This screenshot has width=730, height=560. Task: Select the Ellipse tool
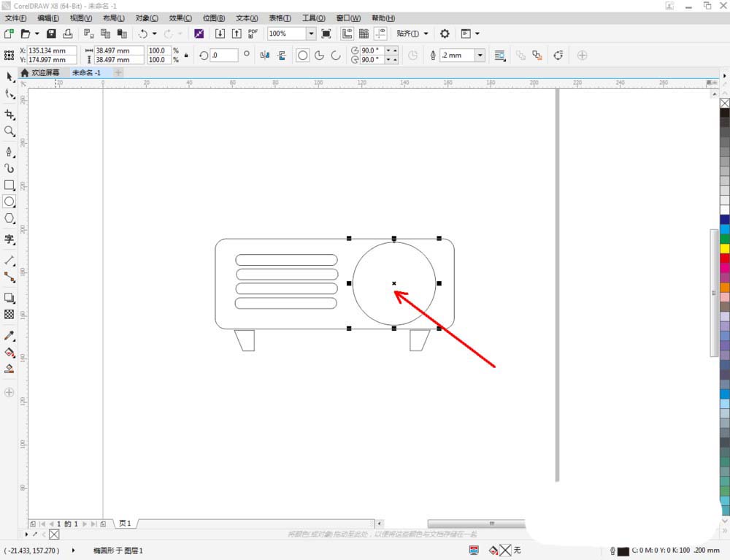[9, 202]
